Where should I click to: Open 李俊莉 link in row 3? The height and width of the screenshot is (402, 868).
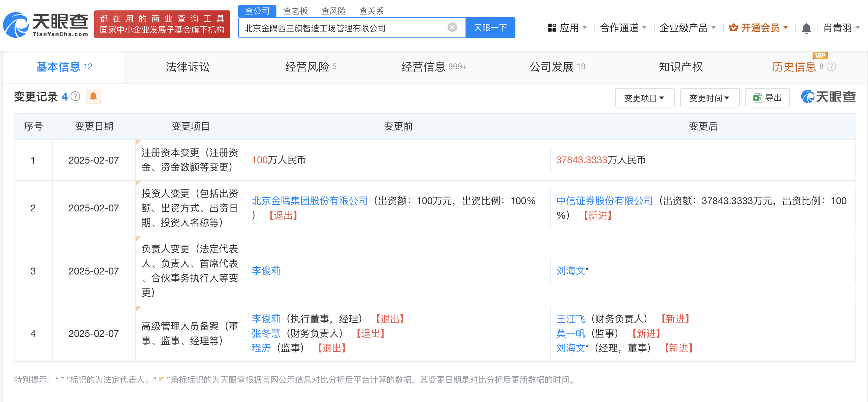click(266, 271)
